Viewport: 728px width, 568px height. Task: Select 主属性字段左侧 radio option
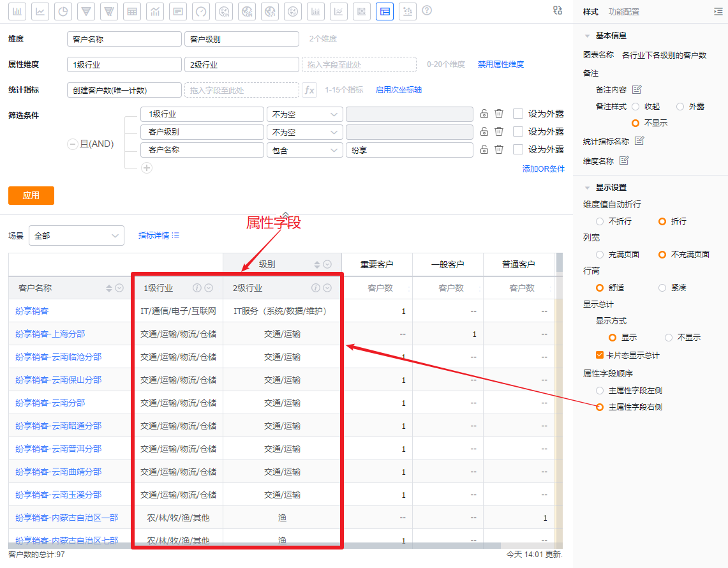click(600, 390)
